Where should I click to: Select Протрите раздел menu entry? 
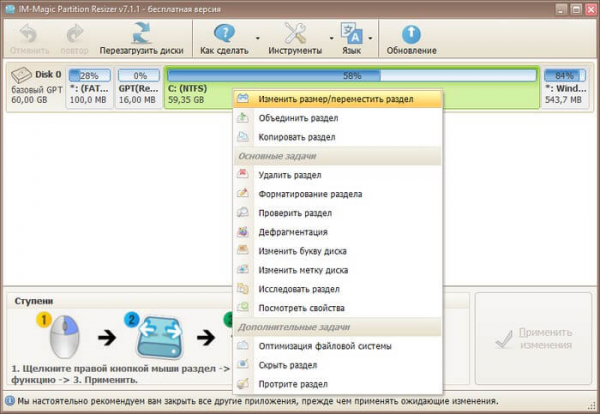tap(338, 384)
